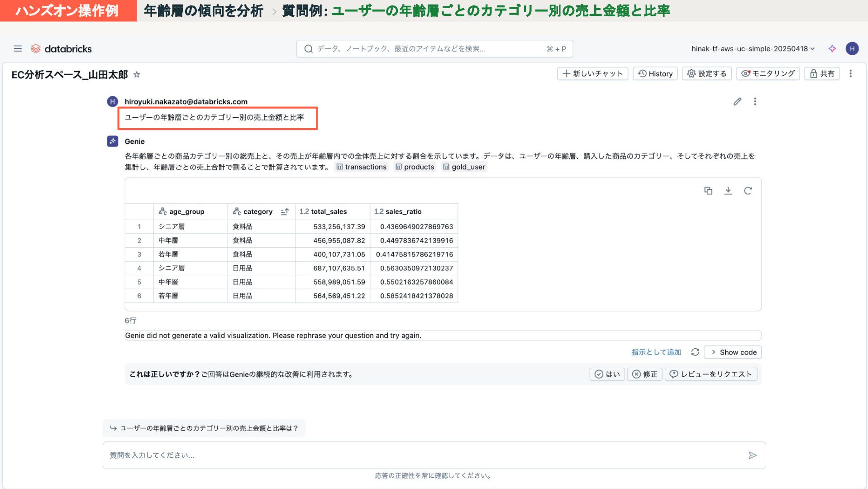Open the transactions table chip
Screen dimensions: 868x489
362,167
